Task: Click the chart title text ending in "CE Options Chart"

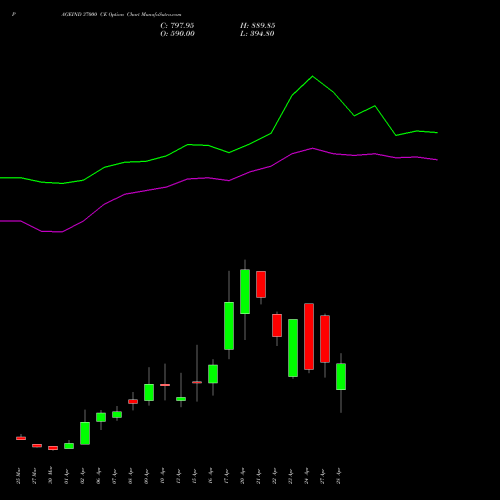Action: click(121, 15)
